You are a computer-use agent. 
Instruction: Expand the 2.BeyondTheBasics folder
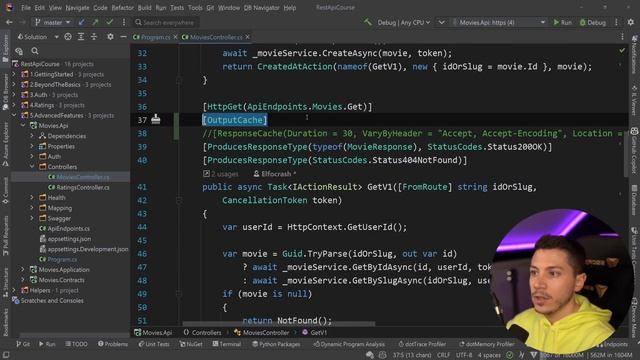coord(14,84)
